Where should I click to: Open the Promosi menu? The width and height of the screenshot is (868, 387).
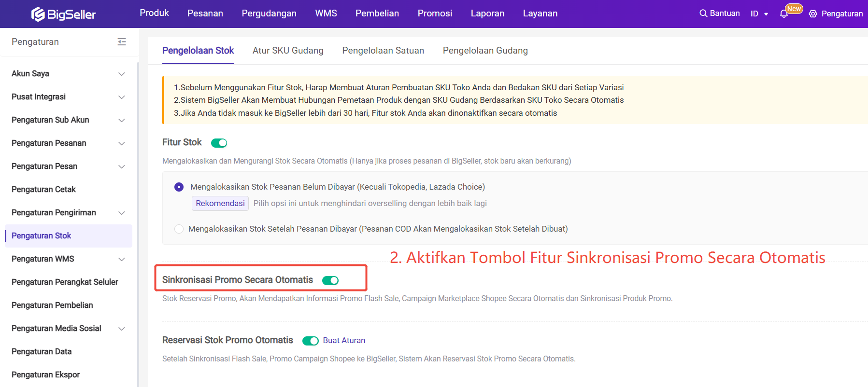point(435,14)
